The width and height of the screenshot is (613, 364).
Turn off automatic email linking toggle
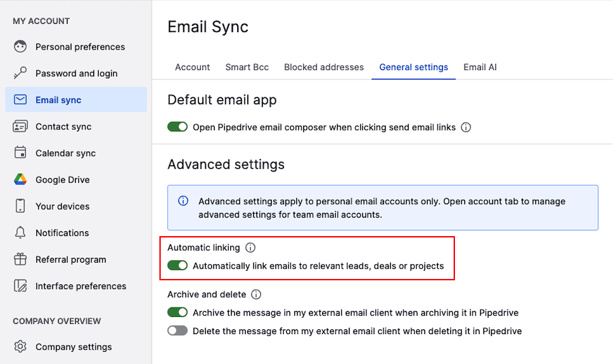point(178,266)
